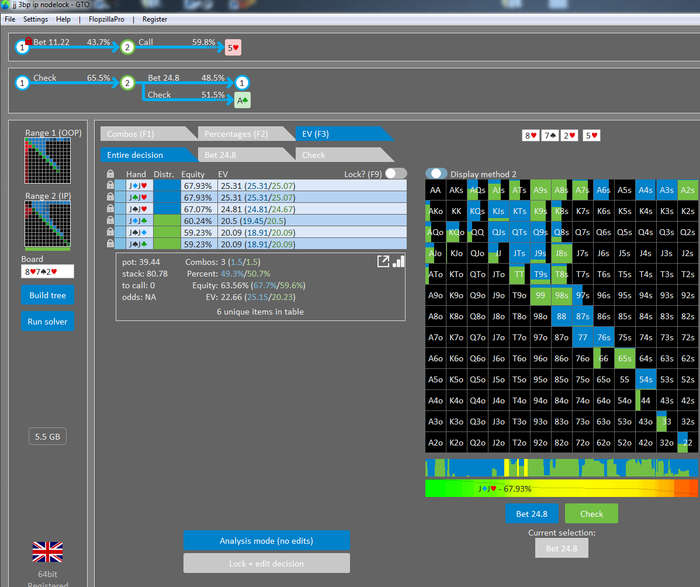Screen dimensions: 700x587
Task: Click the Build tree button
Action: pos(47,295)
